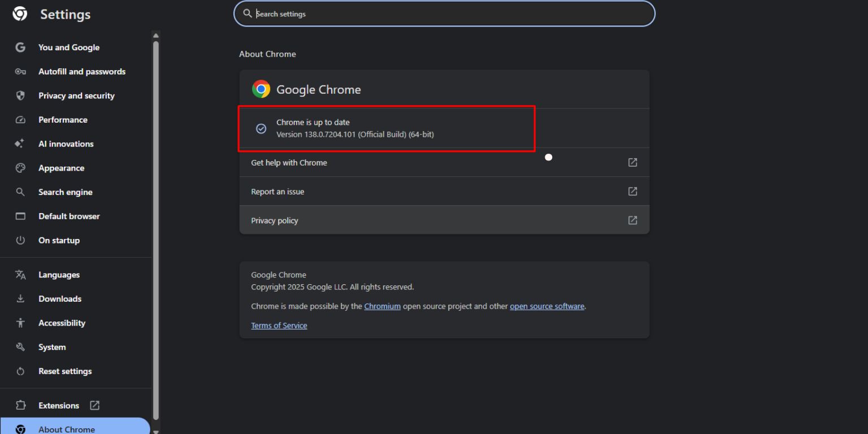
Task: Click the sidebar scroll up arrow
Action: click(156, 36)
